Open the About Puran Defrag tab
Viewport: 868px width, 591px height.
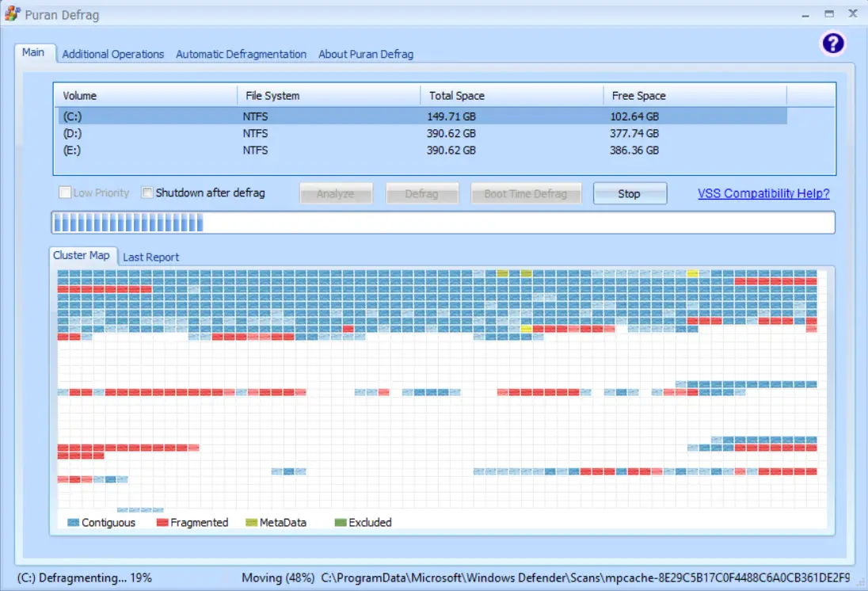point(365,55)
